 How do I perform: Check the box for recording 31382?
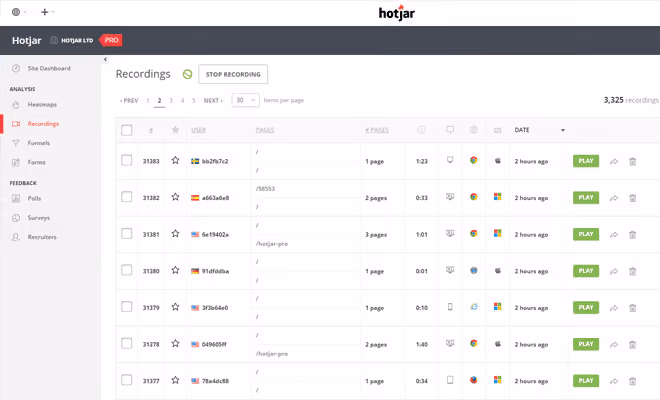pos(127,197)
